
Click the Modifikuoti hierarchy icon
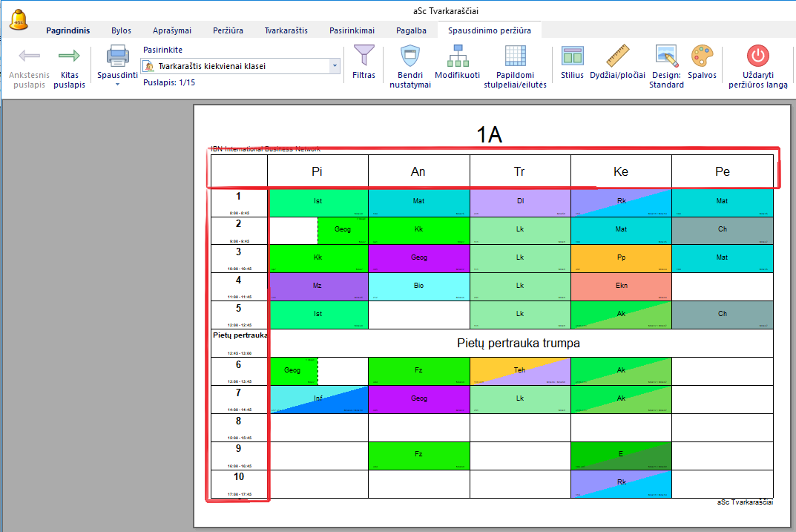(457, 56)
